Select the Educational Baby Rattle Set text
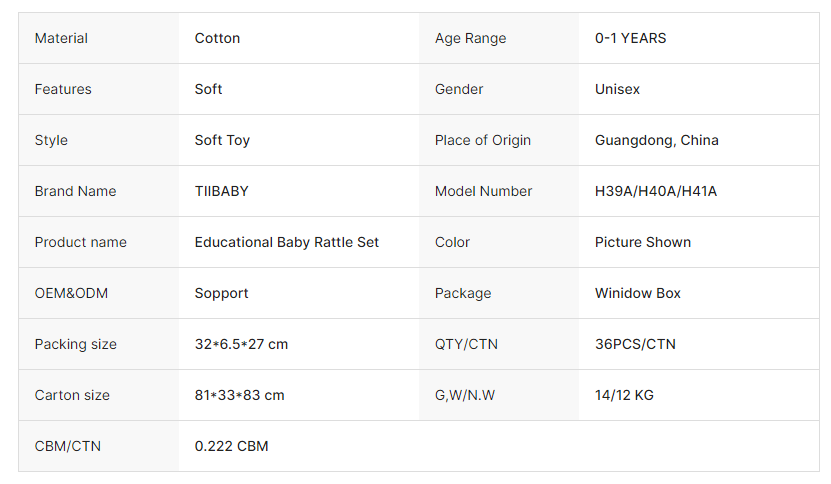The width and height of the screenshot is (831, 484). (287, 242)
